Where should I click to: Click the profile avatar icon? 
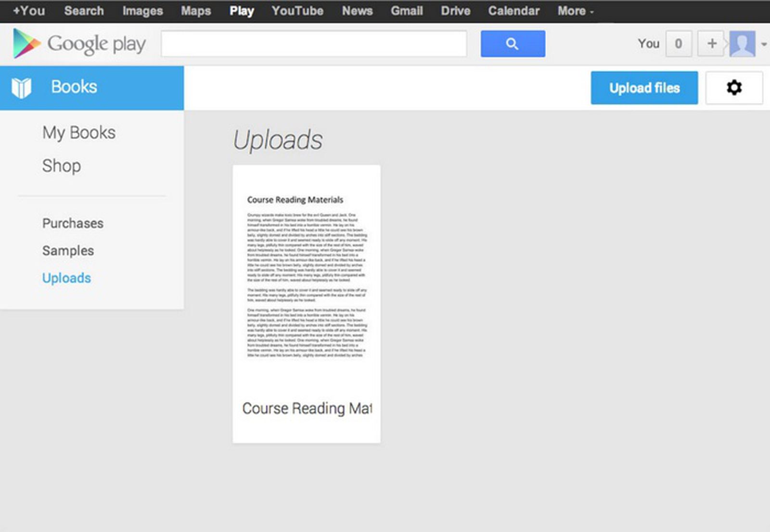pos(743,43)
